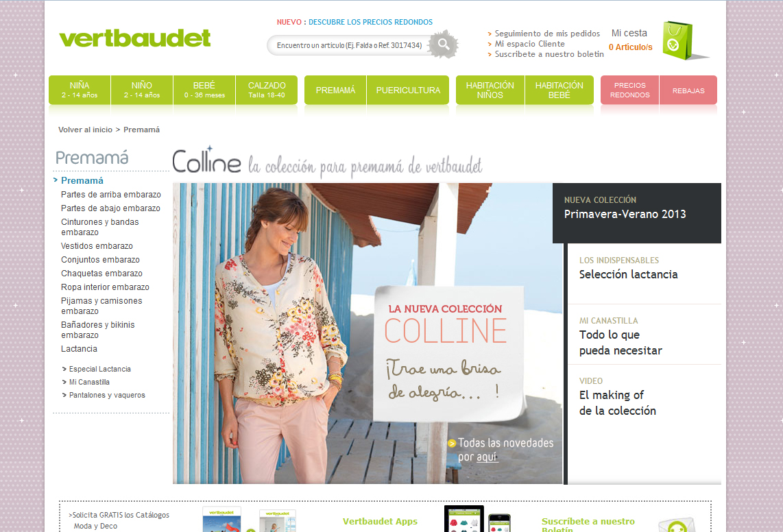Screen dimensions: 783x532
Task: Click the 'aquí' link on banner
Action: click(486, 457)
